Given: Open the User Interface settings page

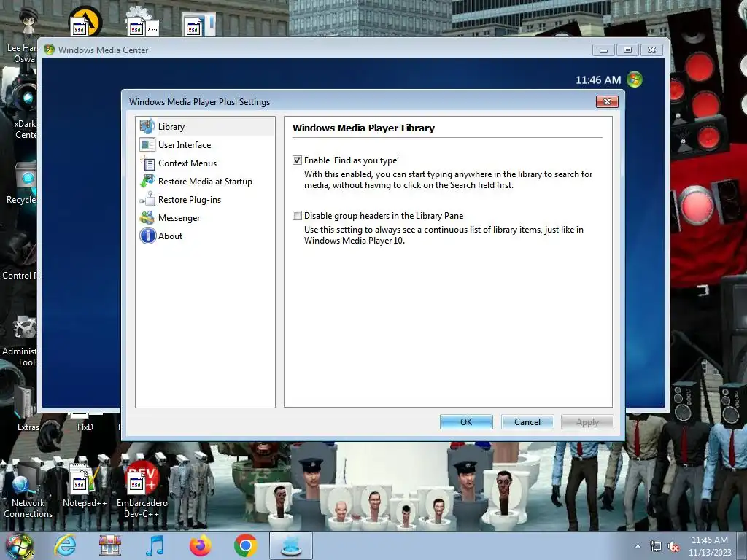Looking at the screenshot, I should (x=185, y=145).
